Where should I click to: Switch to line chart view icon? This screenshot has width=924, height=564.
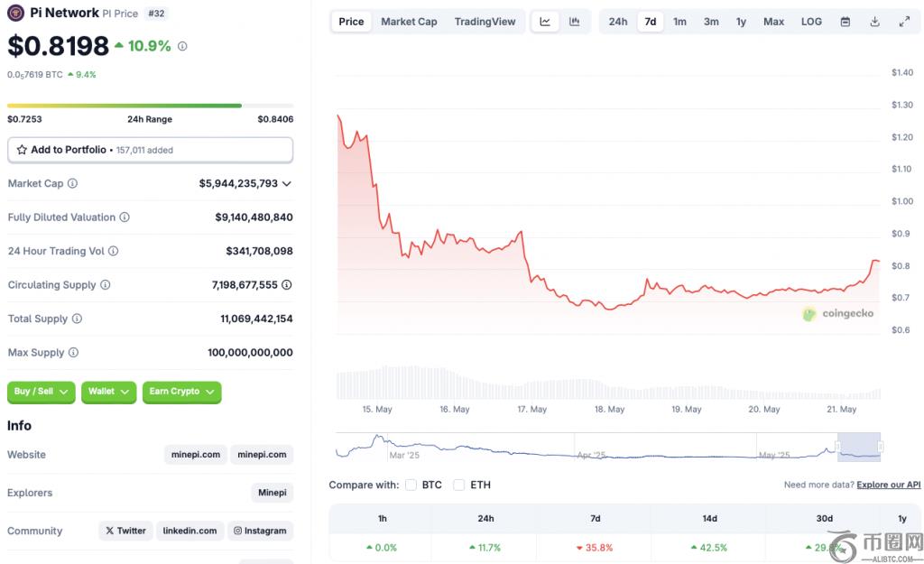(545, 22)
